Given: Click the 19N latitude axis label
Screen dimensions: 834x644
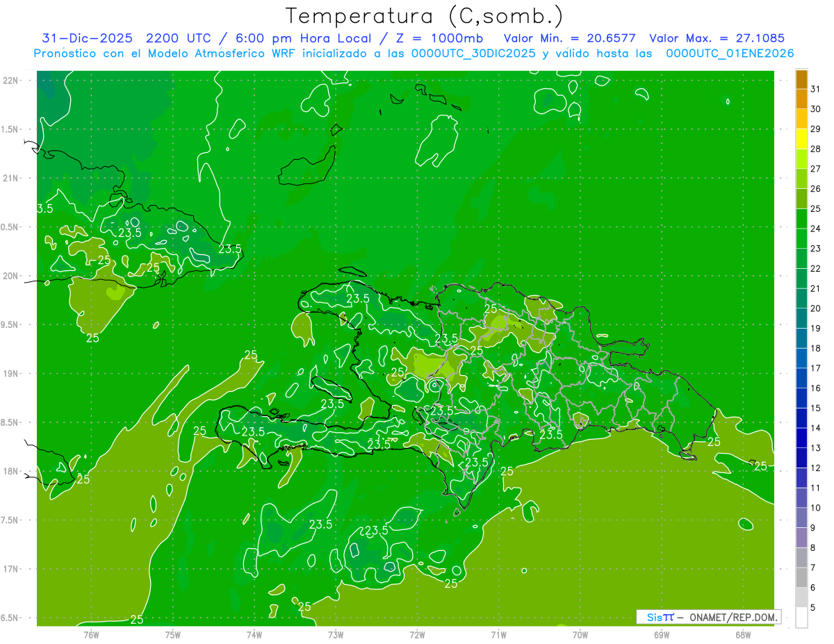Looking at the screenshot, I should click(11, 374).
